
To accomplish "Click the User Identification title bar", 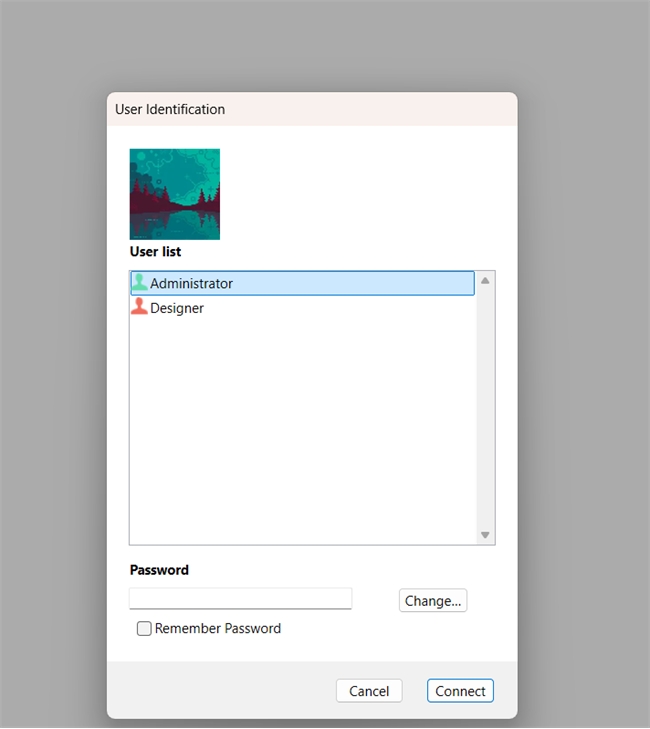I will pyautogui.click(x=312, y=109).
